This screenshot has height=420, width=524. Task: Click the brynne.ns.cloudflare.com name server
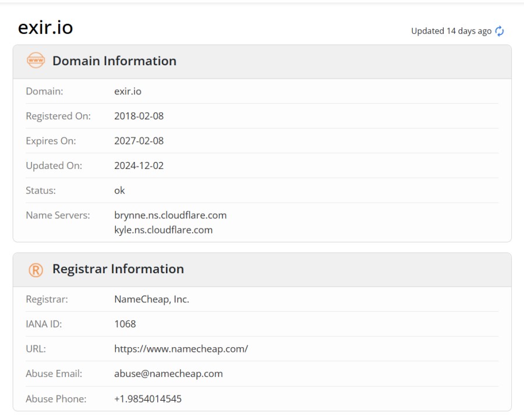(170, 216)
